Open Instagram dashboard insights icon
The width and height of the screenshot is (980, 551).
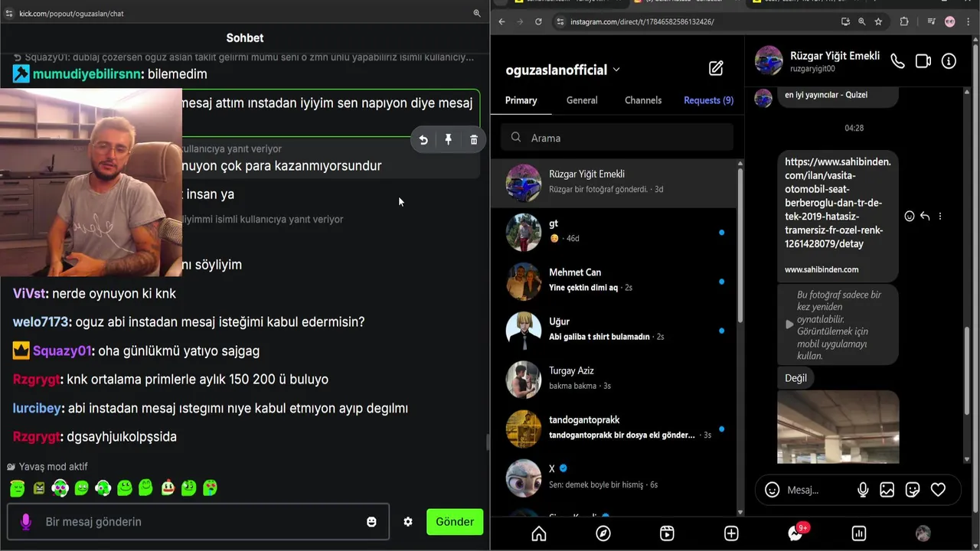859,533
